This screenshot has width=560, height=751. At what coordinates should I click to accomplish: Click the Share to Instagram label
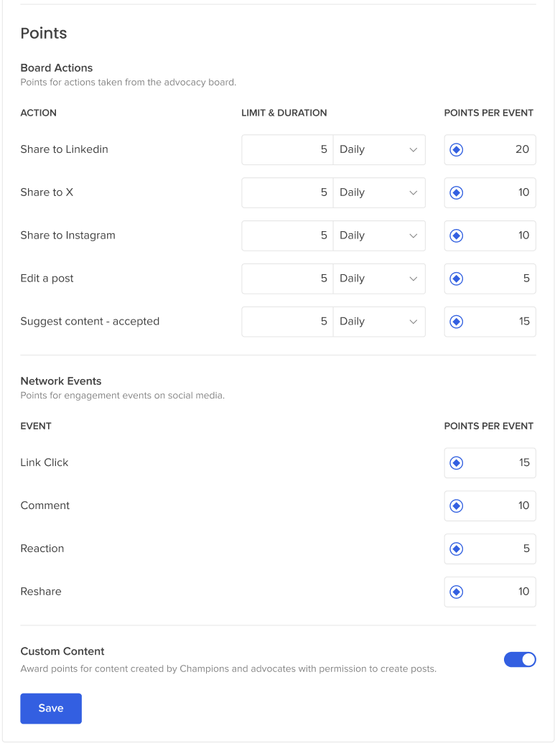point(67,235)
